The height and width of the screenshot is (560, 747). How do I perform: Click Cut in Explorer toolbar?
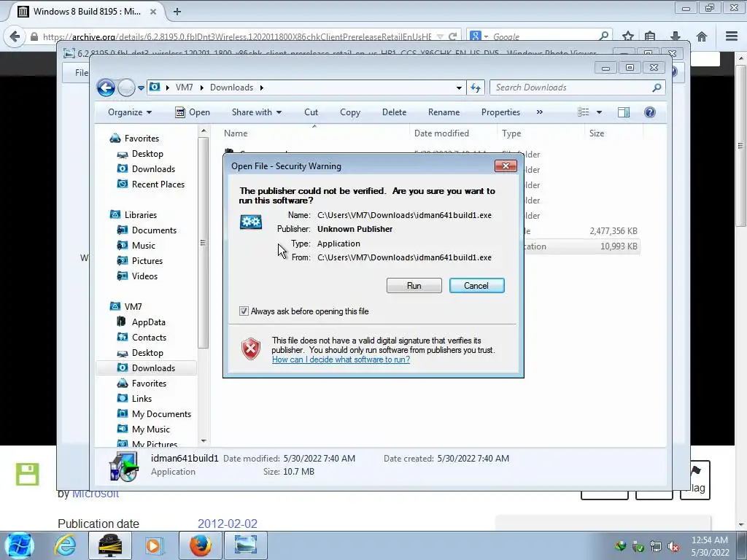tap(311, 112)
